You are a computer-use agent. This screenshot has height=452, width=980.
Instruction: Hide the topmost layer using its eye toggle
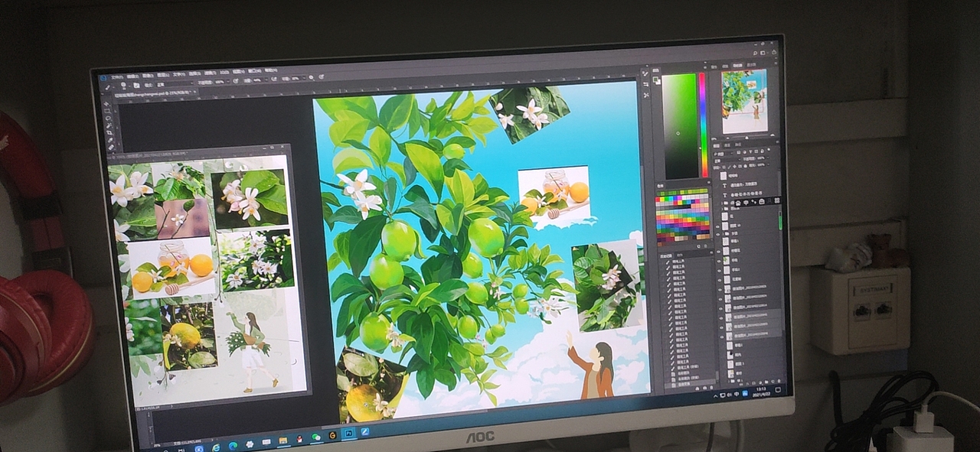(x=716, y=175)
